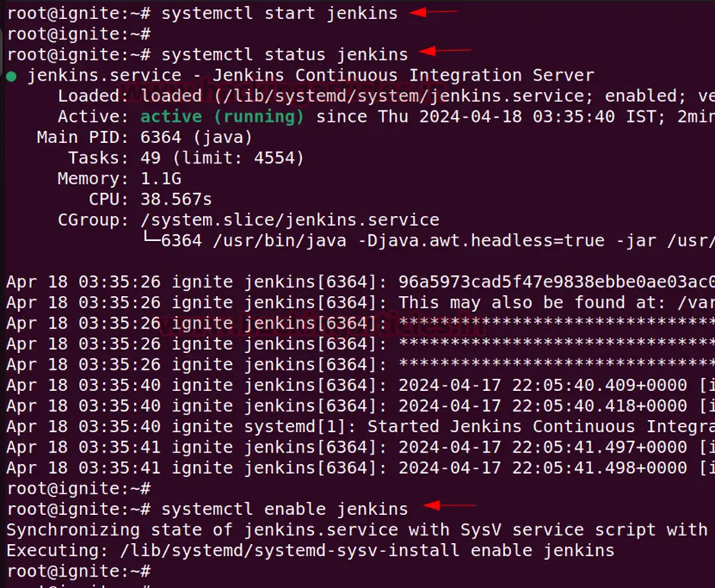715x588 pixels.
Task: Click the /system.slice/jenkins.service CGroup path
Action: coord(290,220)
